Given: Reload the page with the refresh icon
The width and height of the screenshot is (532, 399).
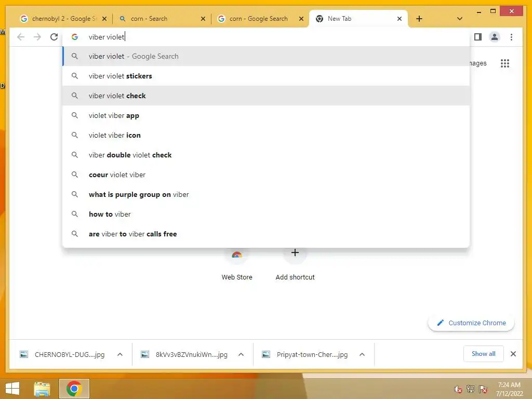Looking at the screenshot, I should pyautogui.click(x=54, y=37).
